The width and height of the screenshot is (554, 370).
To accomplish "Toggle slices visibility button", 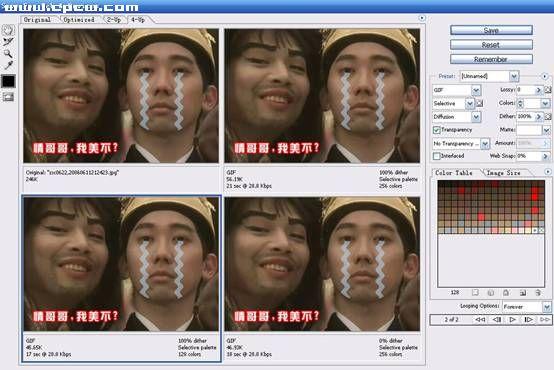I will click(8, 96).
